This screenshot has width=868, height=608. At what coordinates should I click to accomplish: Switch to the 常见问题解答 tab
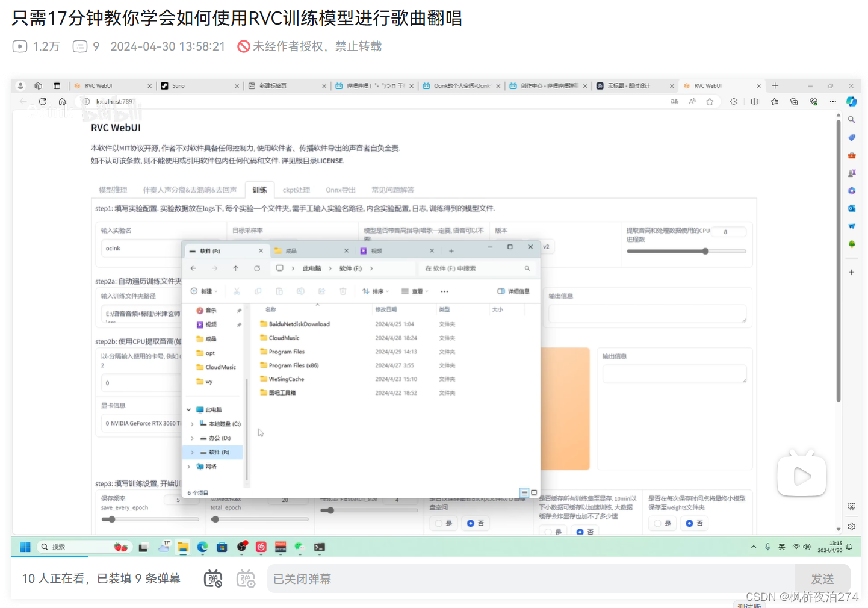[x=392, y=190]
